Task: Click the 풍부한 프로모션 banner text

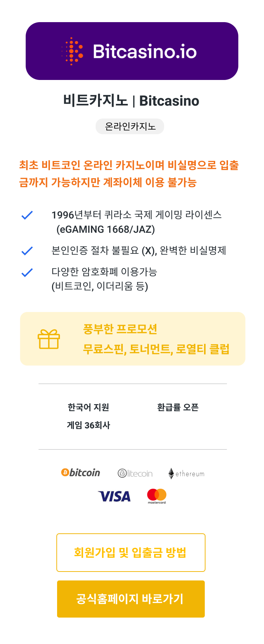Action: click(x=120, y=329)
